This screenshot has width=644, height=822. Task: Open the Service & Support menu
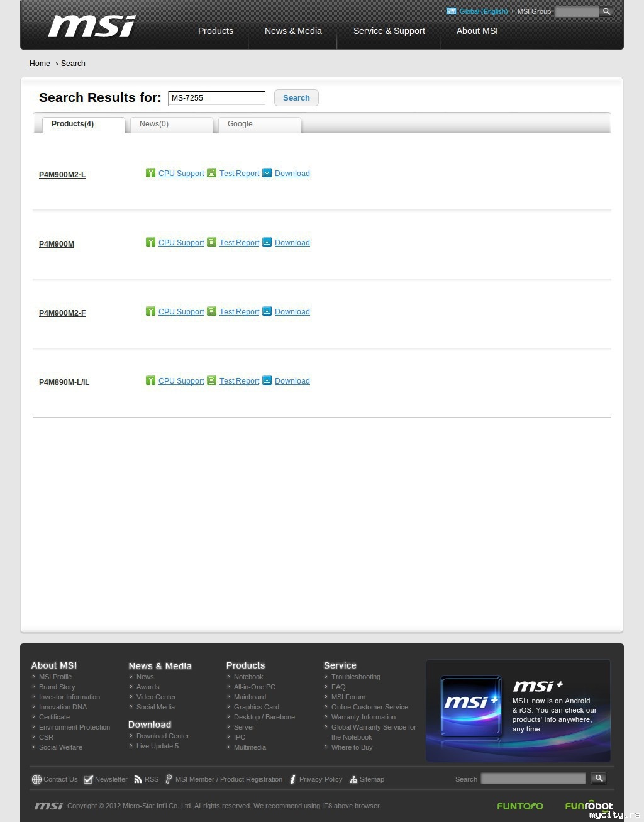389,31
